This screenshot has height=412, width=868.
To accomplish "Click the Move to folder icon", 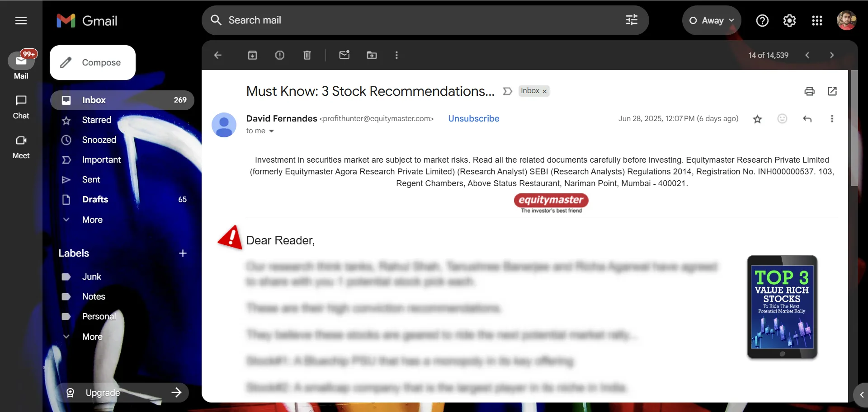I will coord(372,55).
